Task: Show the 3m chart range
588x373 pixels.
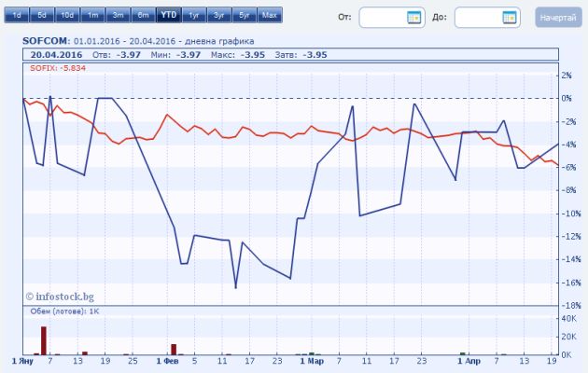Action: pos(119,15)
